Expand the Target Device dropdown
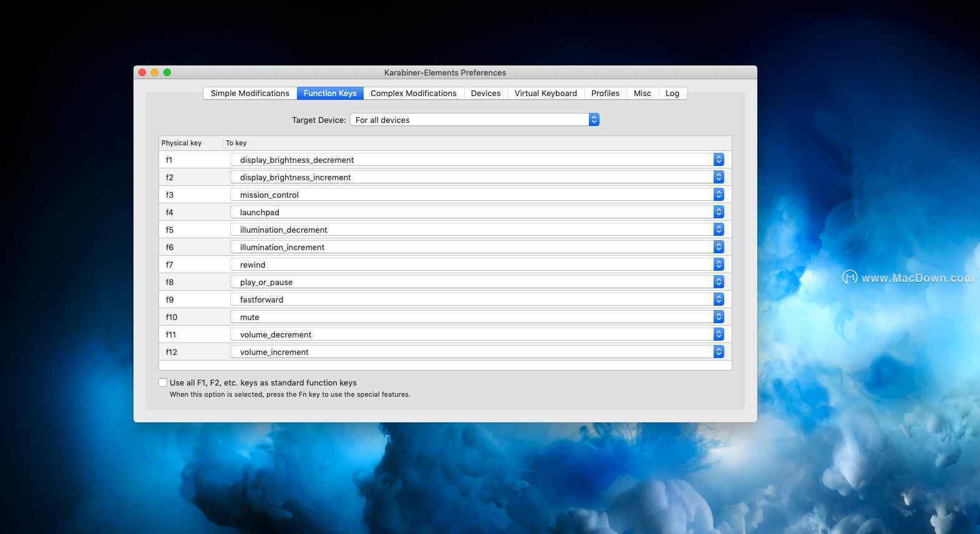The width and height of the screenshot is (980, 534). click(475, 120)
